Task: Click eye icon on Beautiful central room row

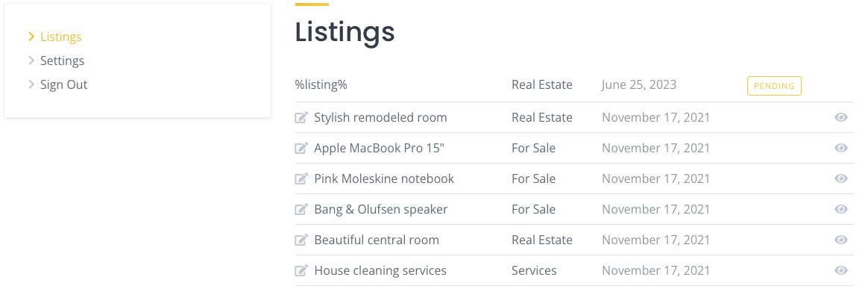Action: coord(841,240)
